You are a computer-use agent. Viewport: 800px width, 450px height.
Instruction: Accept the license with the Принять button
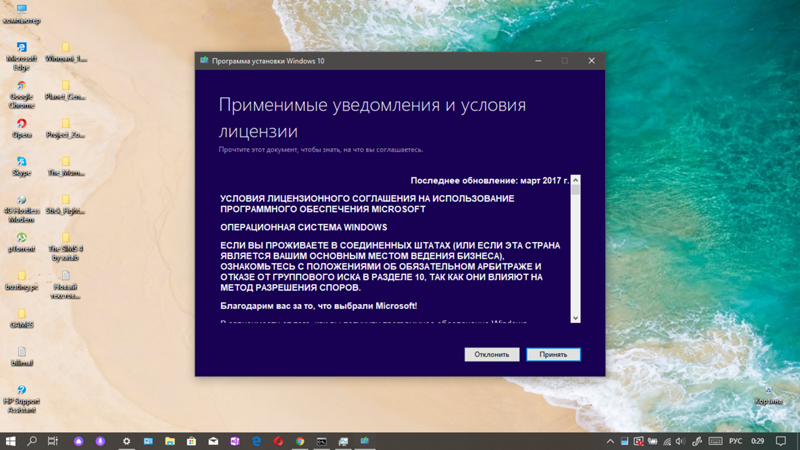[553, 354]
